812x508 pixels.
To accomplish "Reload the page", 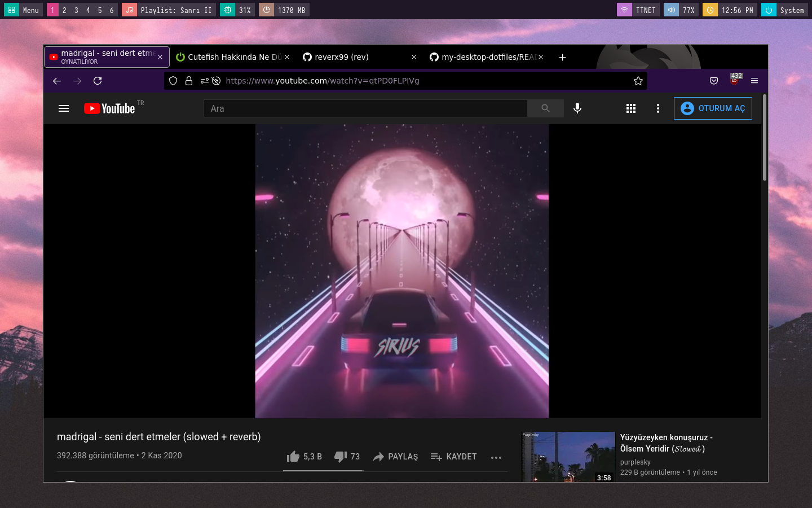I will click(x=98, y=81).
